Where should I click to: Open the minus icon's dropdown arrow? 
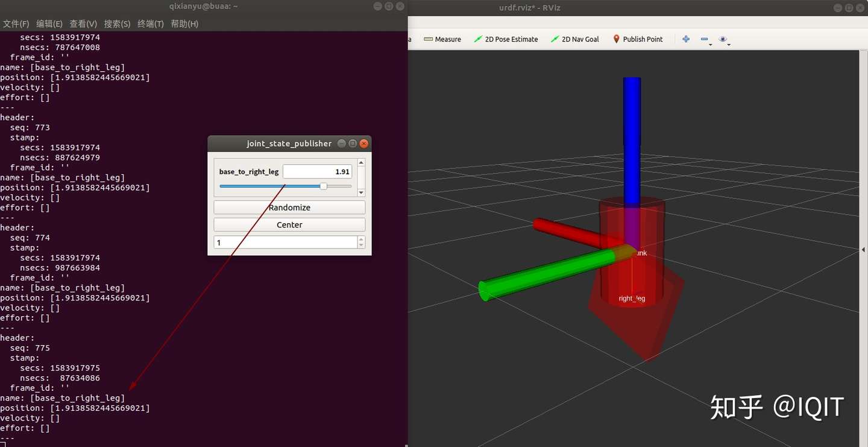pyautogui.click(x=711, y=44)
